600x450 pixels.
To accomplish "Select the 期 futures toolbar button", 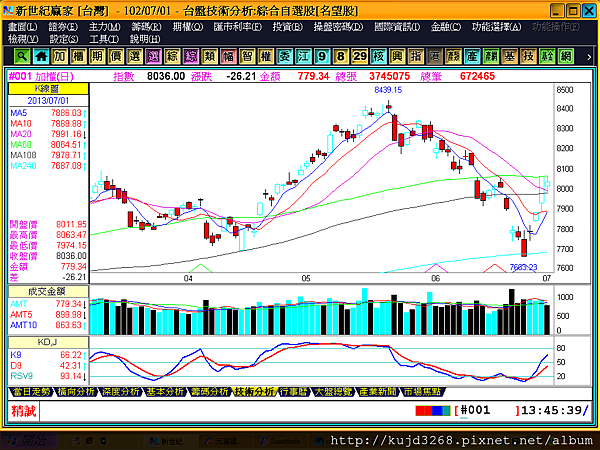I will pos(97,56).
